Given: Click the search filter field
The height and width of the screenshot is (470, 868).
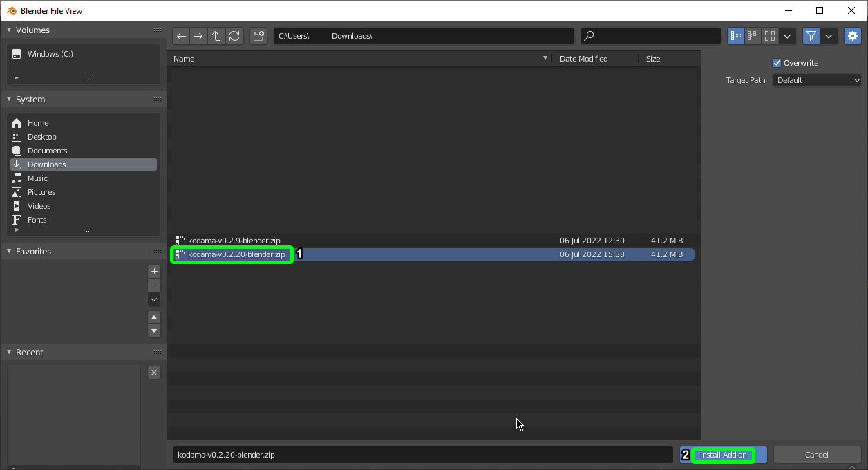Looking at the screenshot, I should [651, 36].
